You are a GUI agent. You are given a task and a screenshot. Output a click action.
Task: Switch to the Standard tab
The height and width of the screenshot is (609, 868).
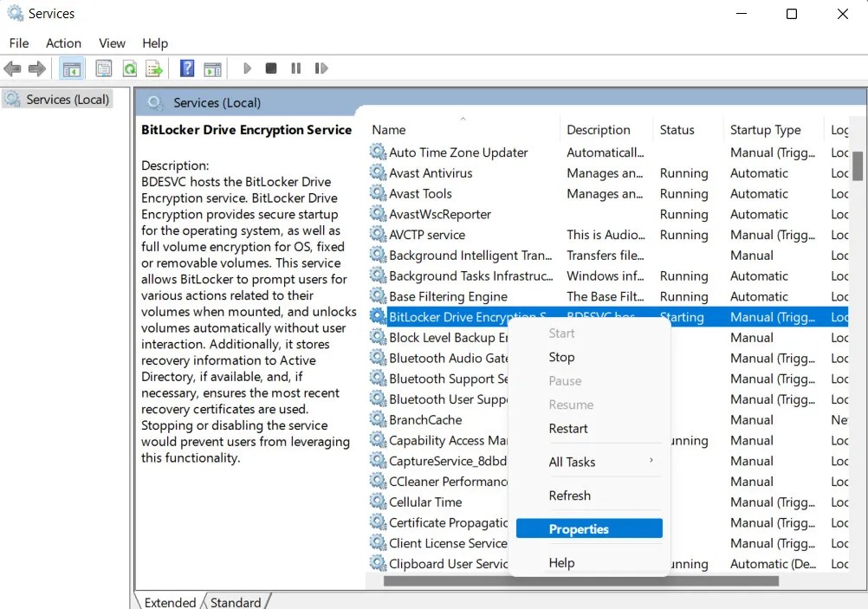pyautogui.click(x=236, y=601)
